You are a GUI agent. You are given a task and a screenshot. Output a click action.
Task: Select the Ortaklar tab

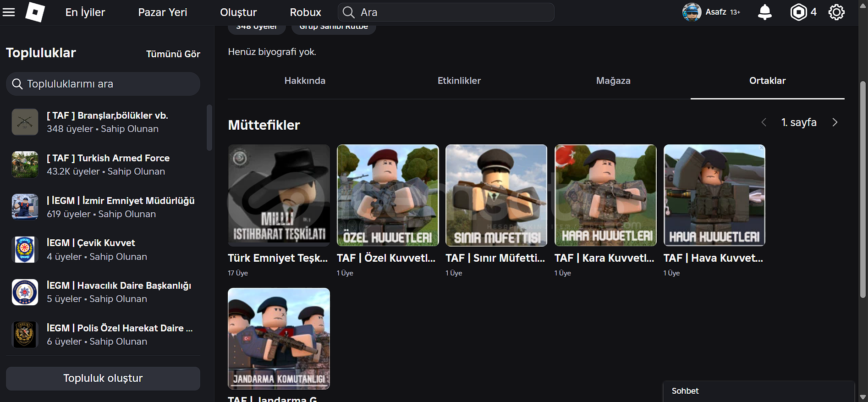pyautogui.click(x=768, y=81)
